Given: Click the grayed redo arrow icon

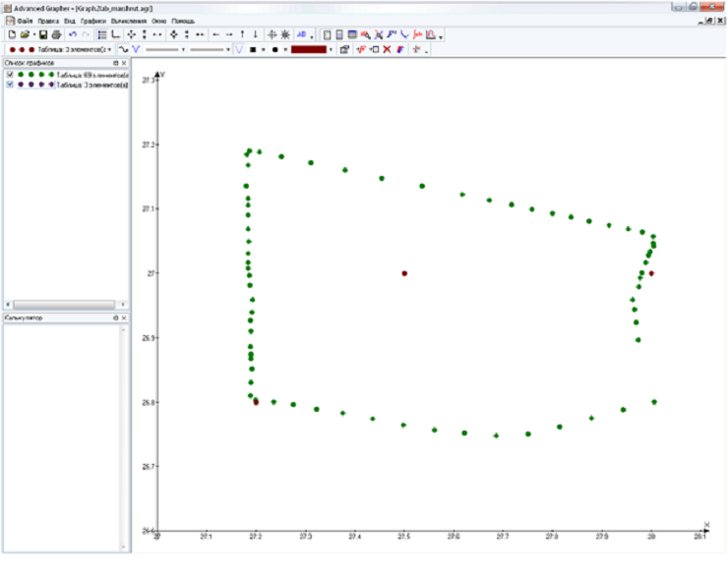Looking at the screenshot, I should (86, 34).
